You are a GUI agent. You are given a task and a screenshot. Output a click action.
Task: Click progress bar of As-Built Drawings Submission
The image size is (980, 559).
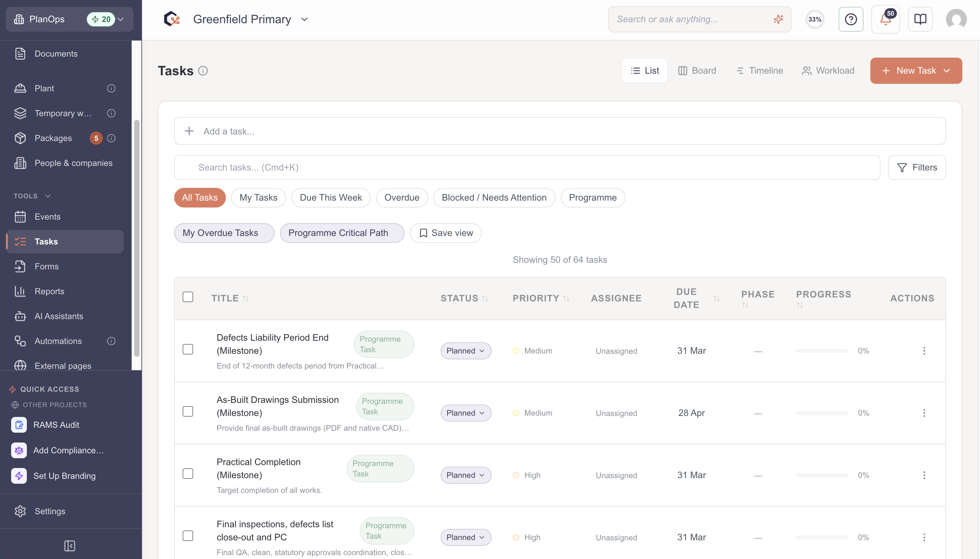(822, 413)
